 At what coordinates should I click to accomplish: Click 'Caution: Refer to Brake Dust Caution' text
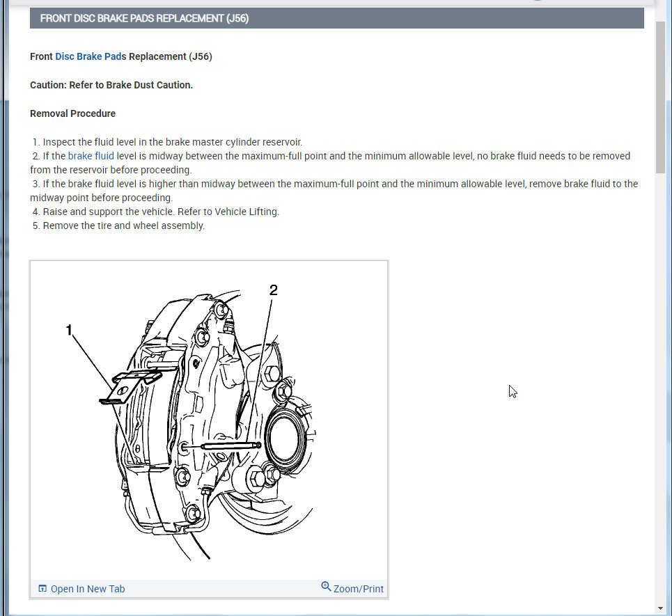[111, 85]
